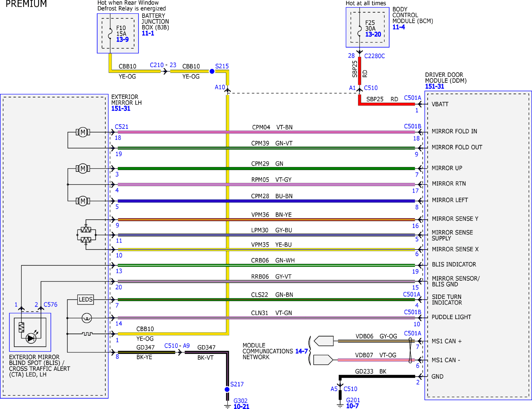Click the twisted pair symbol on CAN wires
Viewport: 532px width, 409px height.
410,350
